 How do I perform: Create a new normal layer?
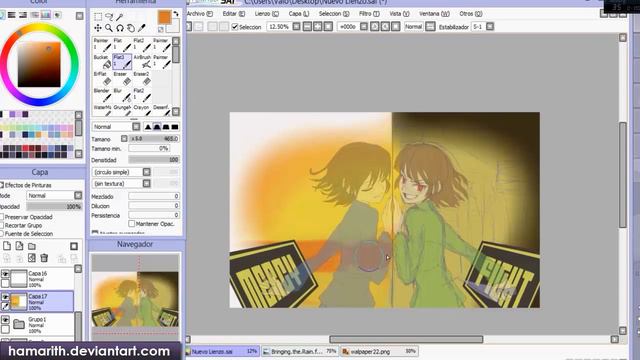click(7, 246)
